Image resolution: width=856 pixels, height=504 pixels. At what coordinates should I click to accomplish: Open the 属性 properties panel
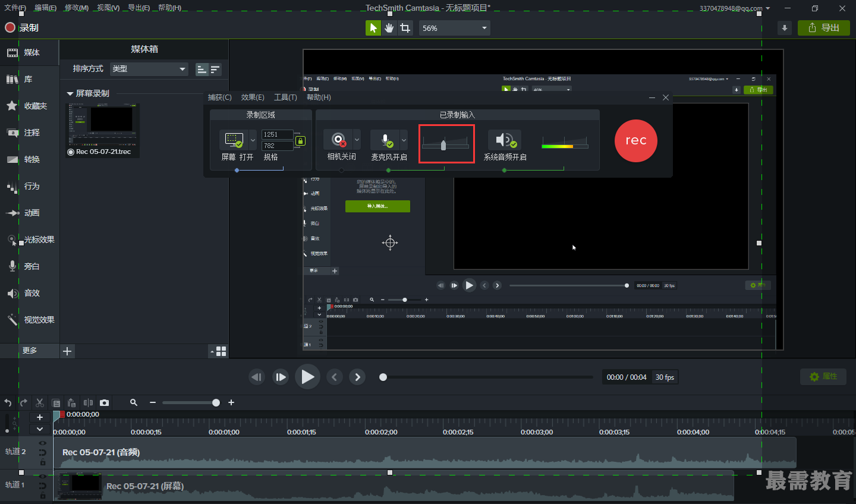coord(823,377)
